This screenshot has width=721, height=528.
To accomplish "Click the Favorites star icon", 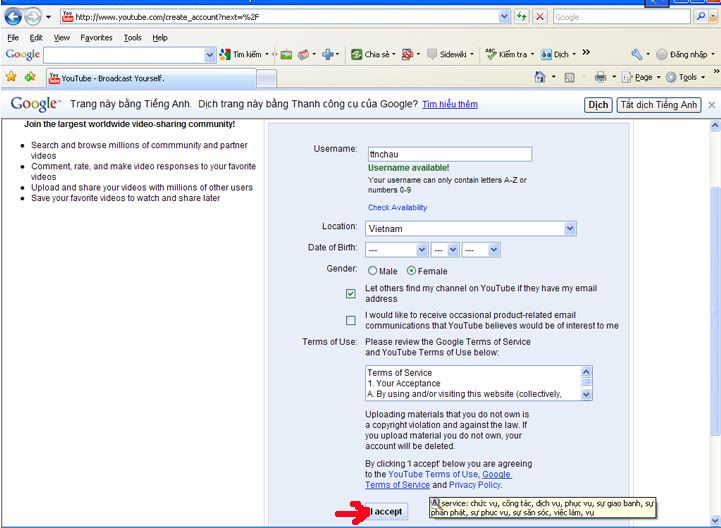I will click(11, 76).
